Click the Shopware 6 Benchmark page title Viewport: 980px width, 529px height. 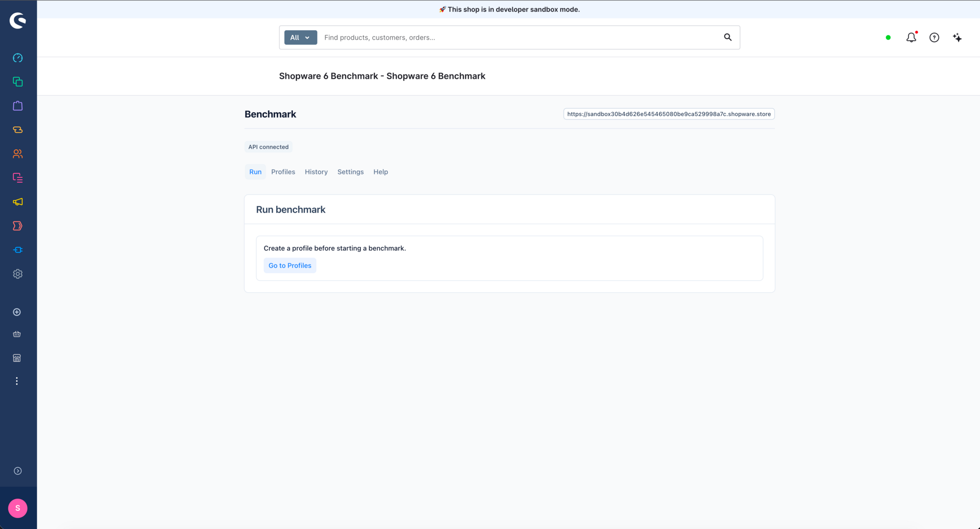[382, 76]
